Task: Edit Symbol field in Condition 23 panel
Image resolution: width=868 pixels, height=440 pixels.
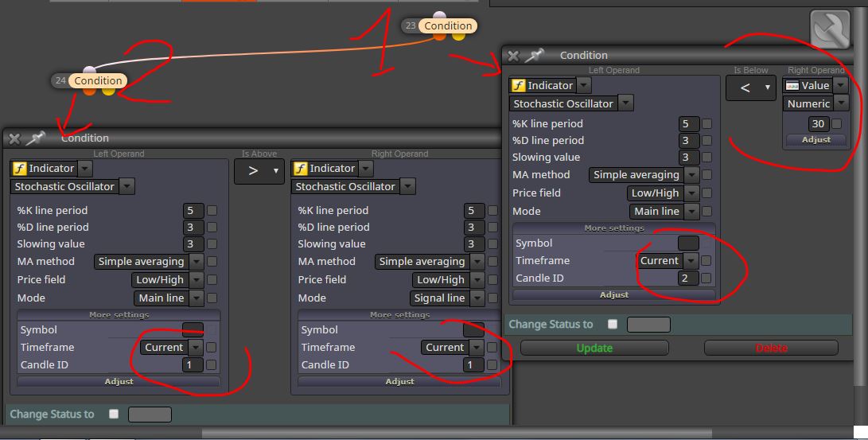Action: tap(688, 243)
